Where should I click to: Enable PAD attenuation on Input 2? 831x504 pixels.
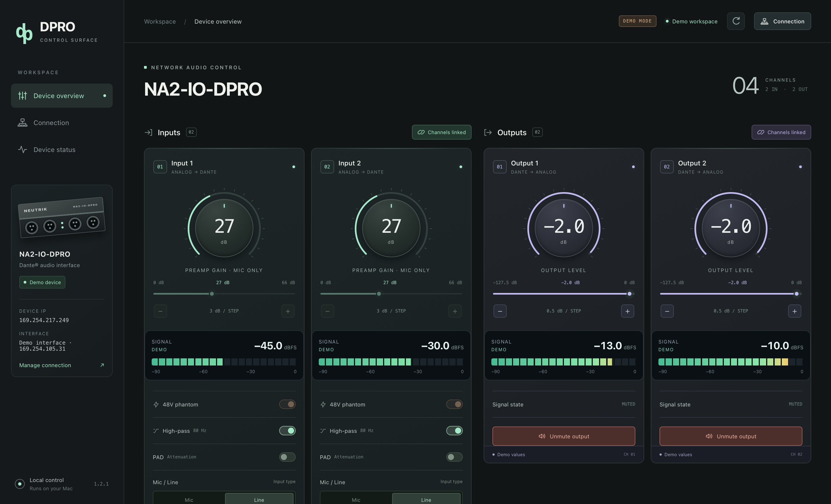click(x=454, y=457)
